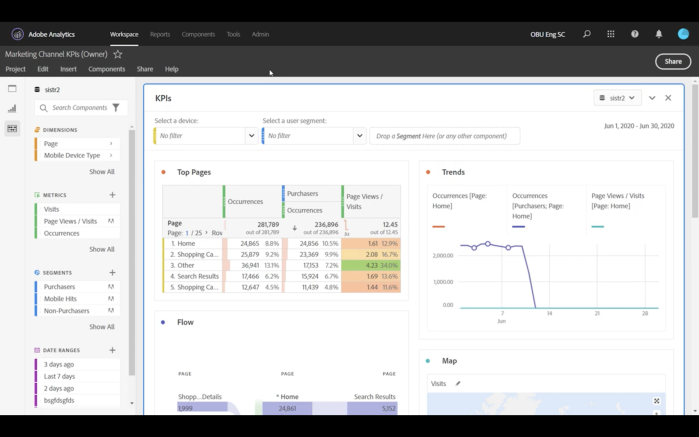Select the Admin tab
The width and height of the screenshot is (699, 437).
click(x=260, y=34)
